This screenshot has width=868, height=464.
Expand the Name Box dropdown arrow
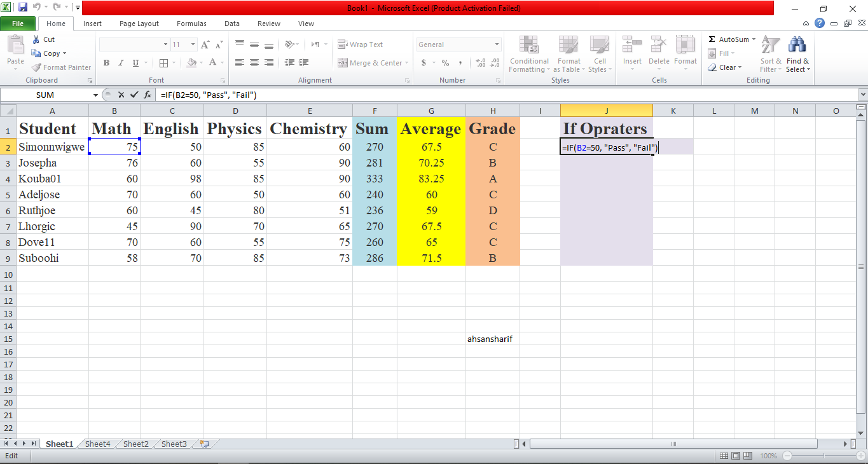[96, 95]
